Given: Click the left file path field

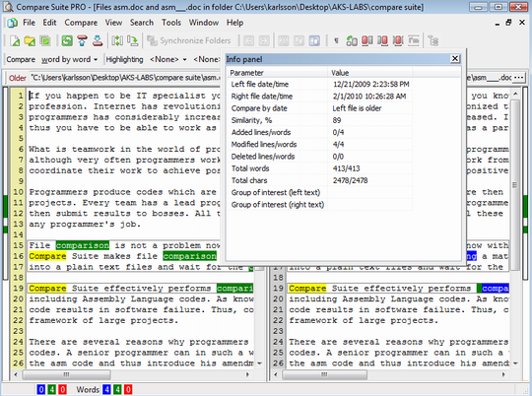Looking at the screenshot, I should tap(125, 78).
